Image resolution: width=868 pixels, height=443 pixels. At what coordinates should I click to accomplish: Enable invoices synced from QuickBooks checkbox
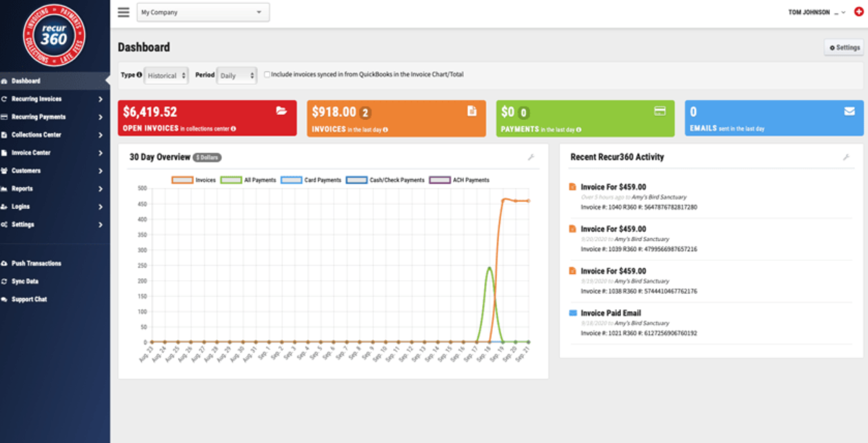[267, 75]
